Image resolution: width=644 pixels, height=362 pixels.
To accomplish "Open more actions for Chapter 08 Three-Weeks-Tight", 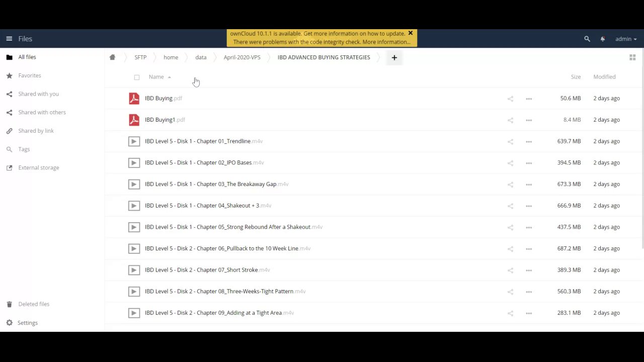I will click(529, 292).
